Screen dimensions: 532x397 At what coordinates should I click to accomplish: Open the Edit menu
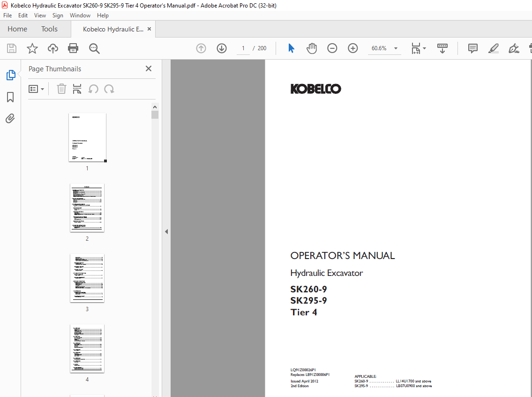(x=22, y=15)
